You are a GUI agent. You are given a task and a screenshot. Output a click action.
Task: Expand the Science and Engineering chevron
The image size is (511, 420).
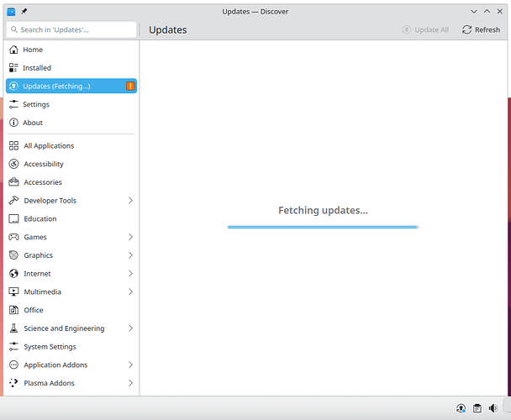pos(130,328)
